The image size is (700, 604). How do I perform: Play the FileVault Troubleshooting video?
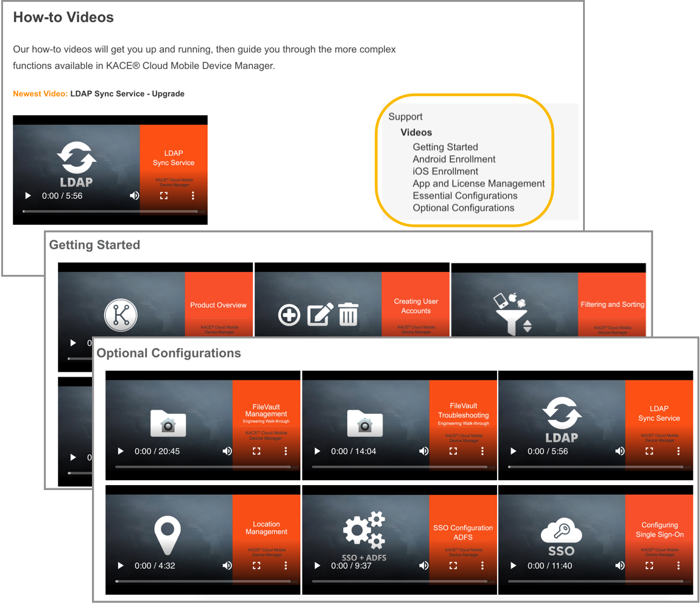[317, 452]
